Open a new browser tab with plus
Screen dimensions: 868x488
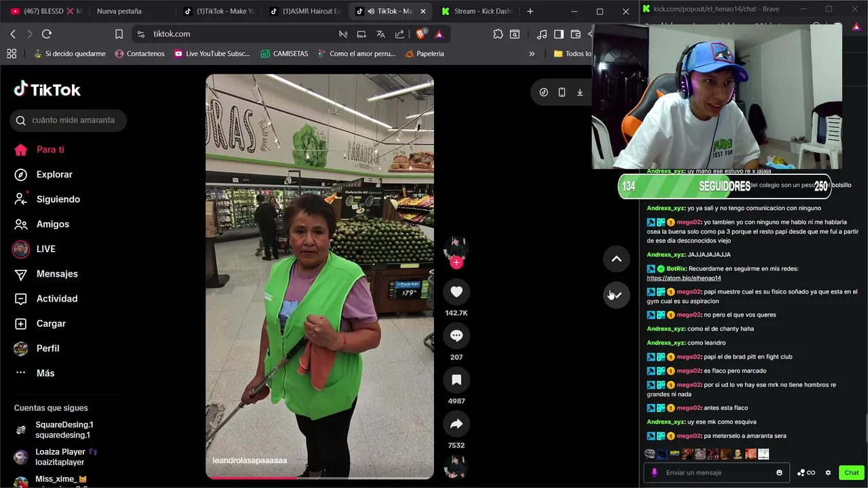coord(530,12)
